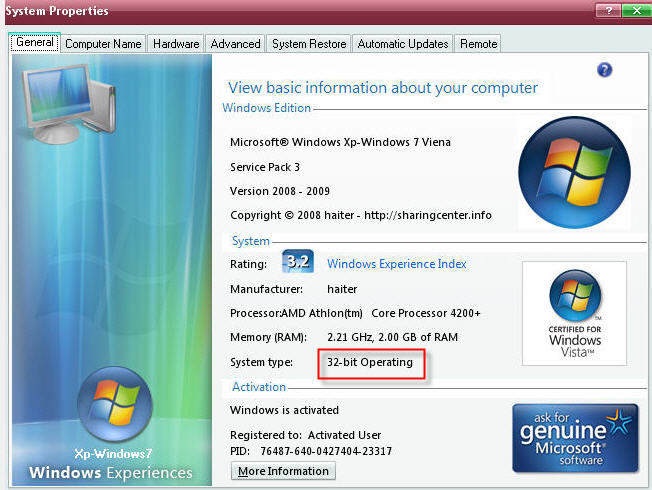Click the sharingcenter.info copyright line

pyautogui.click(x=361, y=215)
